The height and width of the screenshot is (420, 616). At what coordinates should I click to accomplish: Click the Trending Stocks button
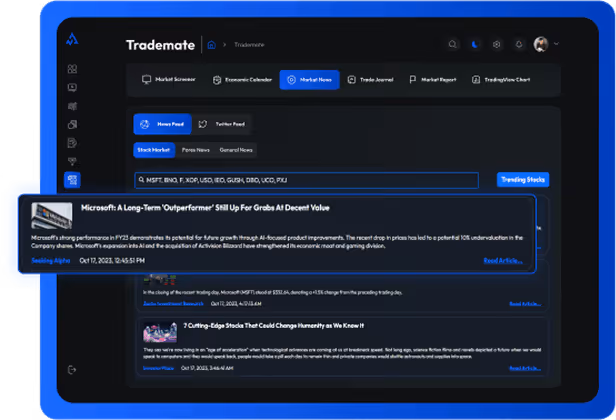522,180
